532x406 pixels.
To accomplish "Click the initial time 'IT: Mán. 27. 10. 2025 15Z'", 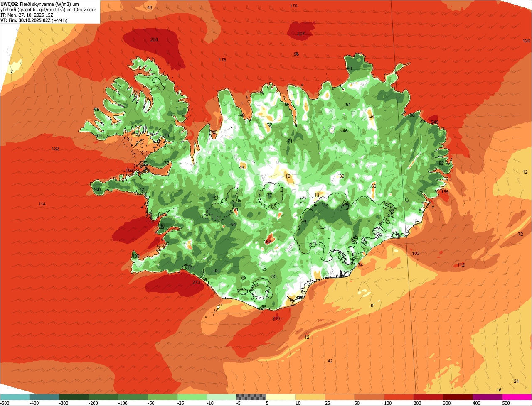I will (27, 15).
